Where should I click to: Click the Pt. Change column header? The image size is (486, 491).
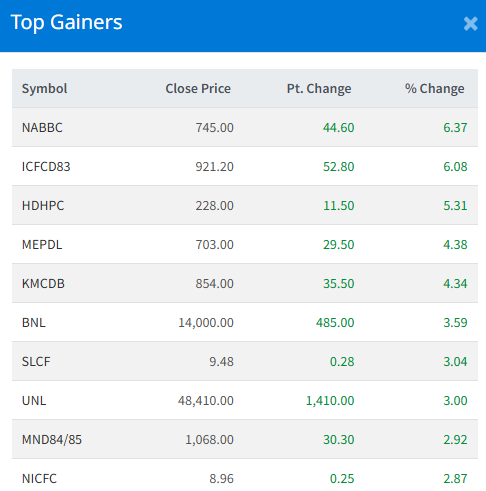pos(319,89)
